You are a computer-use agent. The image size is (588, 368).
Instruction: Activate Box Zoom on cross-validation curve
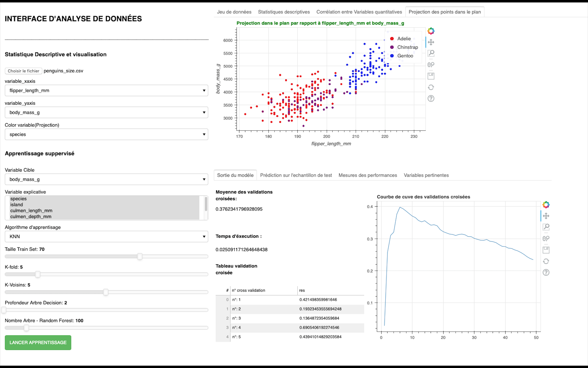click(x=546, y=227)
